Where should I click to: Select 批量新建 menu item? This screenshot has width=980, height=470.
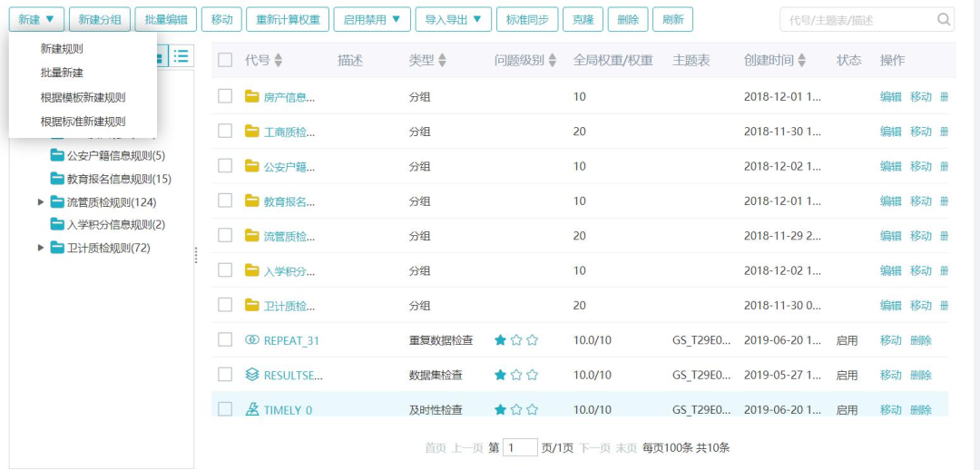pos(62,73)
